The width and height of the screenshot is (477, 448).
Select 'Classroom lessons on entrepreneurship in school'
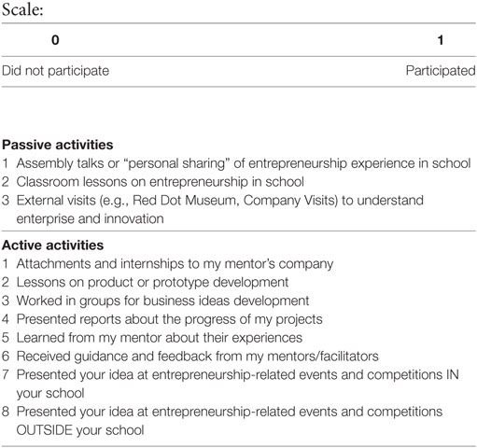(x=153, y=182)
